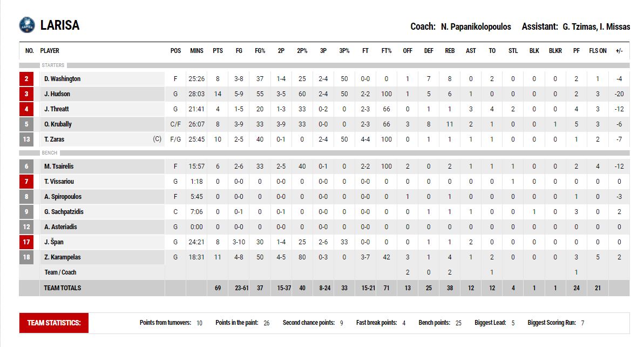Screen dimensions: 644x347
Task: Sort by the REB column header
Action: (449, 51)
